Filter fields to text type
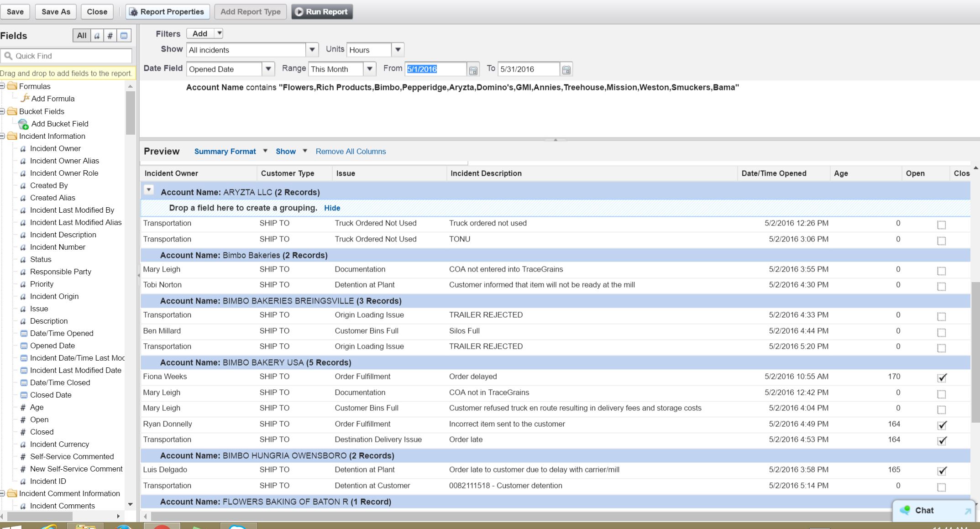The width and height of the screenshot is (980, 529). 97,36
